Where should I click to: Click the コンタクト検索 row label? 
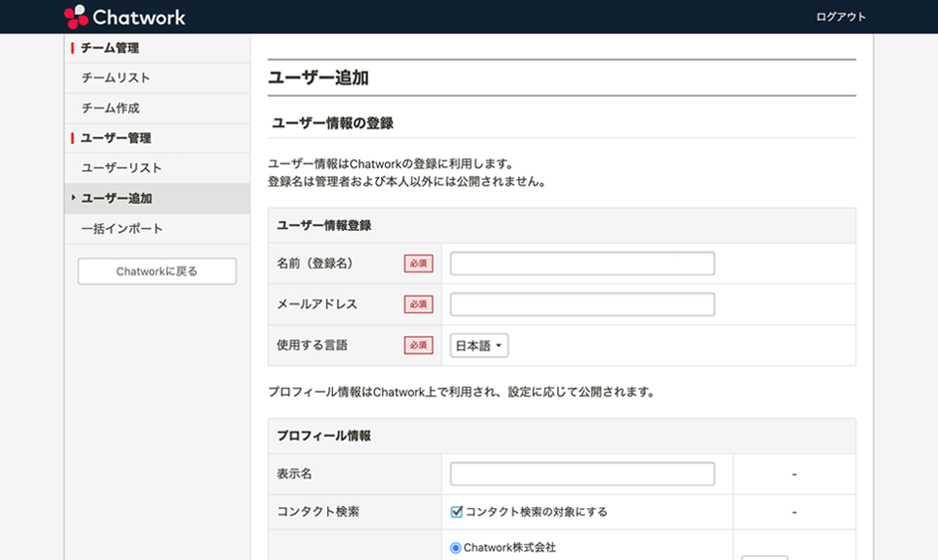tap(317, 511)
